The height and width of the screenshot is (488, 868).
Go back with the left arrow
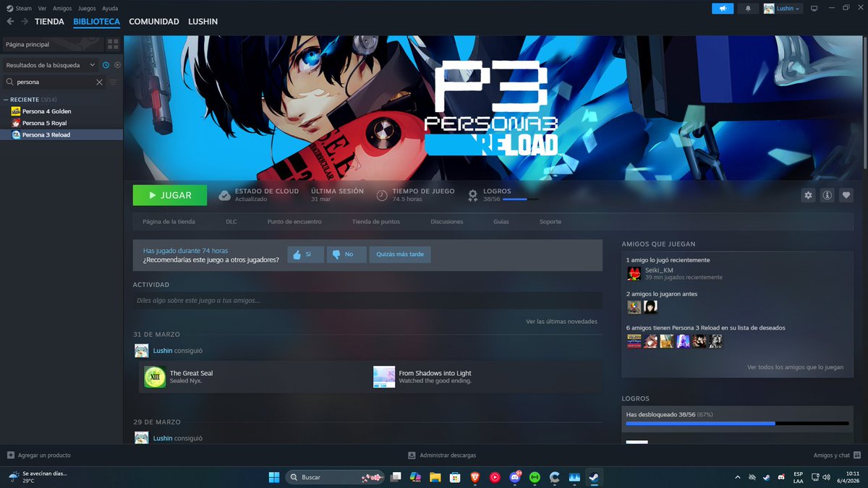[x=10, y=22]
